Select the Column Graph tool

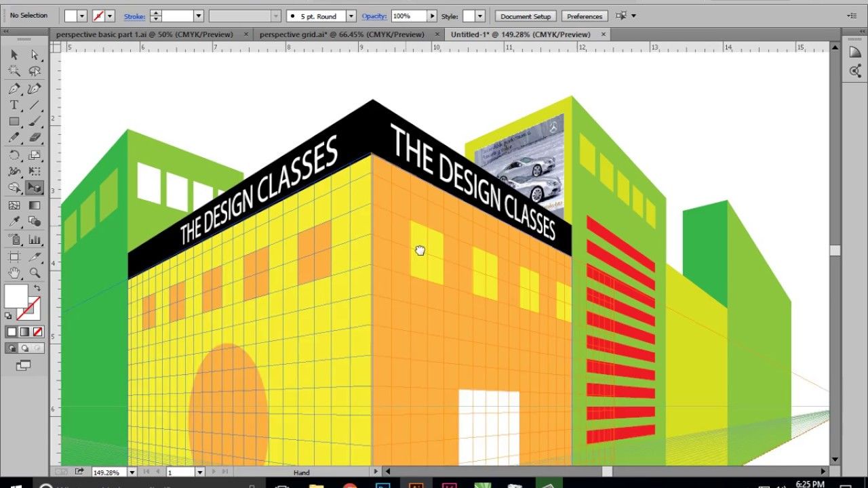click(x=35, y=239)
